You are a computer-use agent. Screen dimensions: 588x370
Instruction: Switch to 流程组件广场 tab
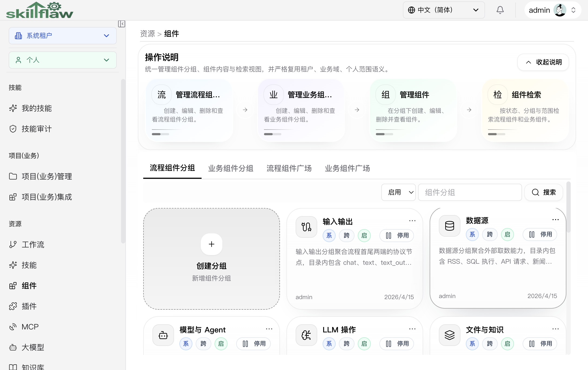[x=289, y=168]
